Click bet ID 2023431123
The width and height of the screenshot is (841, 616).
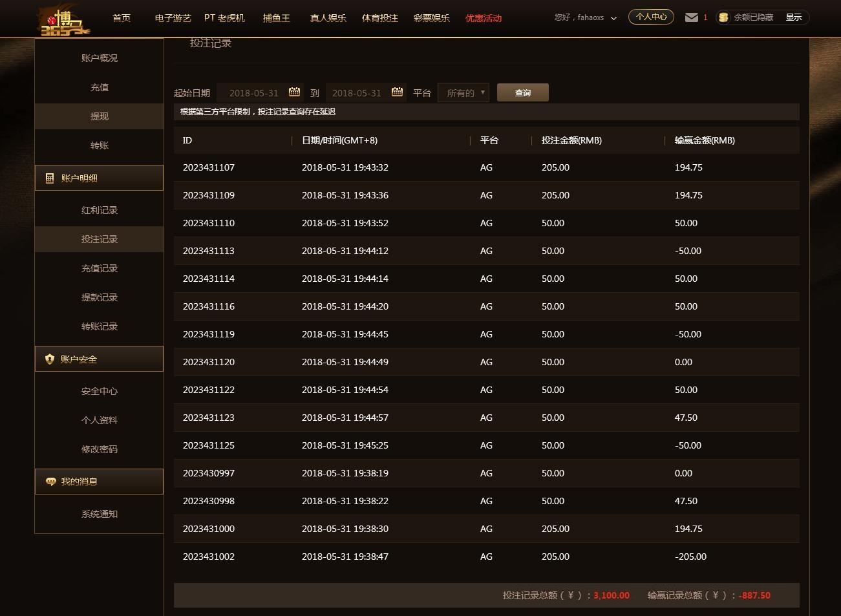(209, 418)
